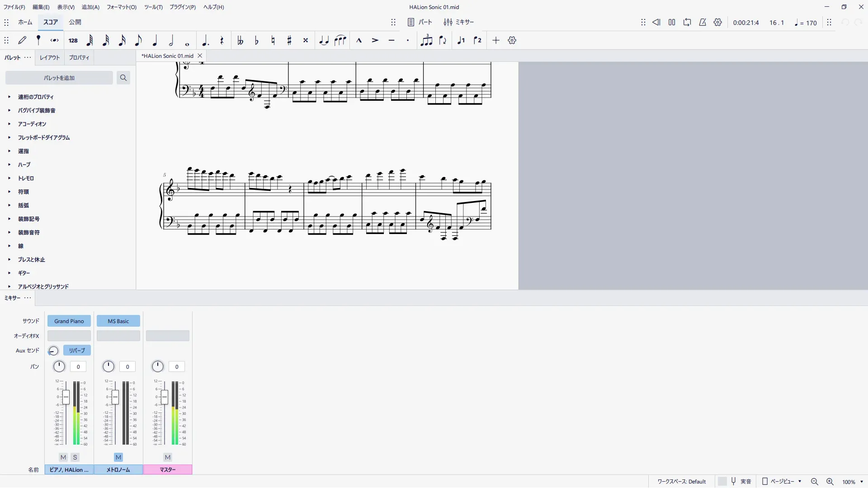
Task: Open the フォーマット menu
Action: (121, 7)
